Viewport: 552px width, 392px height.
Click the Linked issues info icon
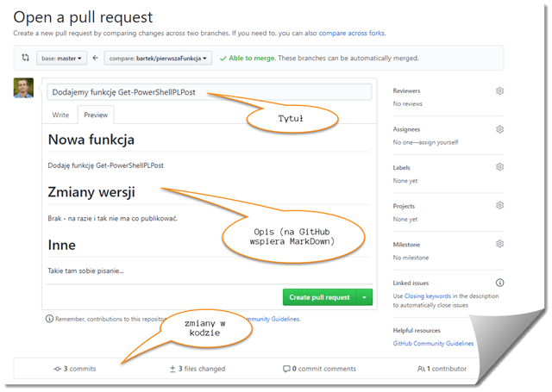[499, 283]
